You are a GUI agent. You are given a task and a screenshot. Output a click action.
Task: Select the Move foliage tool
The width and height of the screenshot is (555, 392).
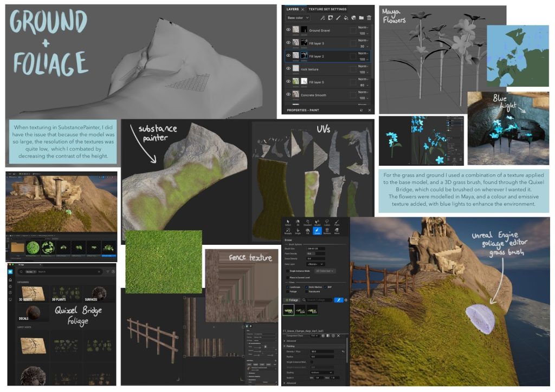click(x=337, y=231)
